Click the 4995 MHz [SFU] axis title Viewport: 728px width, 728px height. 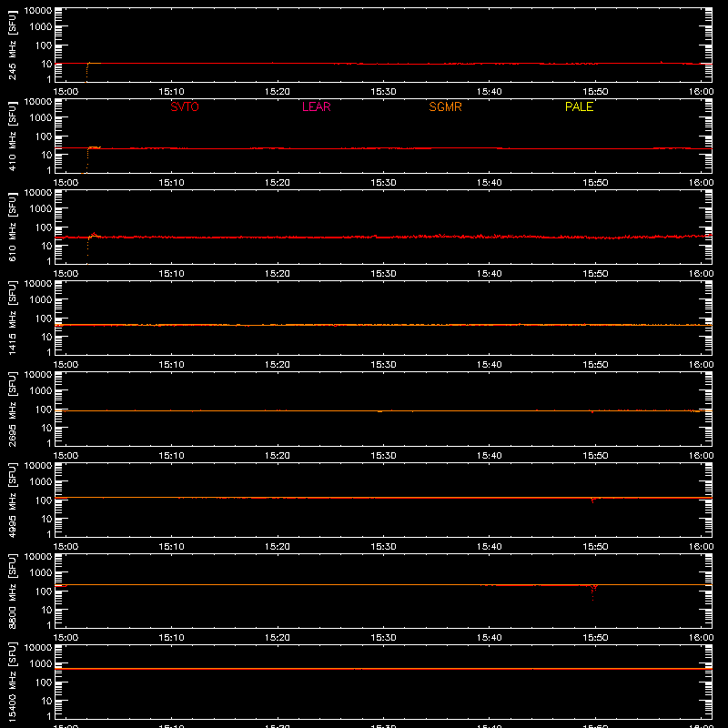pyautogui.click(x=12, y=500)
